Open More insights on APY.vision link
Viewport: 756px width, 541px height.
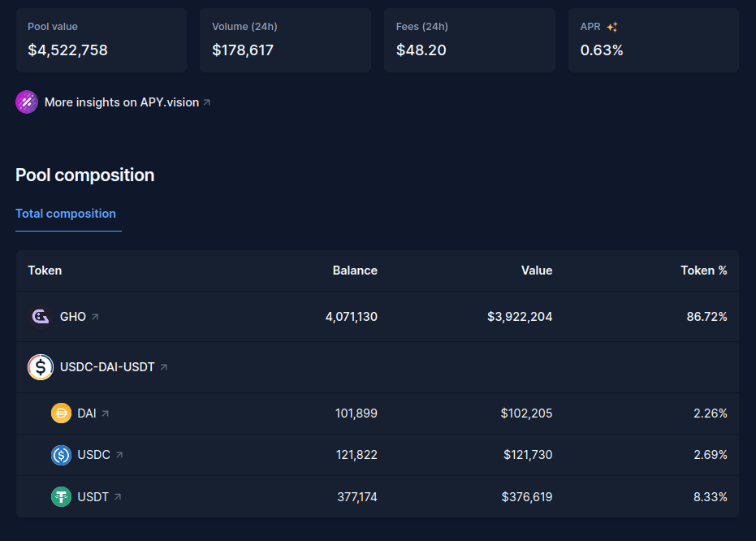tap(122, 102)
